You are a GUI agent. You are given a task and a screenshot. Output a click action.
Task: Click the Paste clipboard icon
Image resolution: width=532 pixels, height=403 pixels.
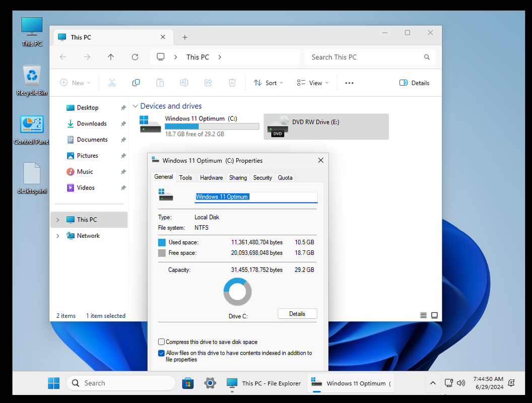click(160, 83)
